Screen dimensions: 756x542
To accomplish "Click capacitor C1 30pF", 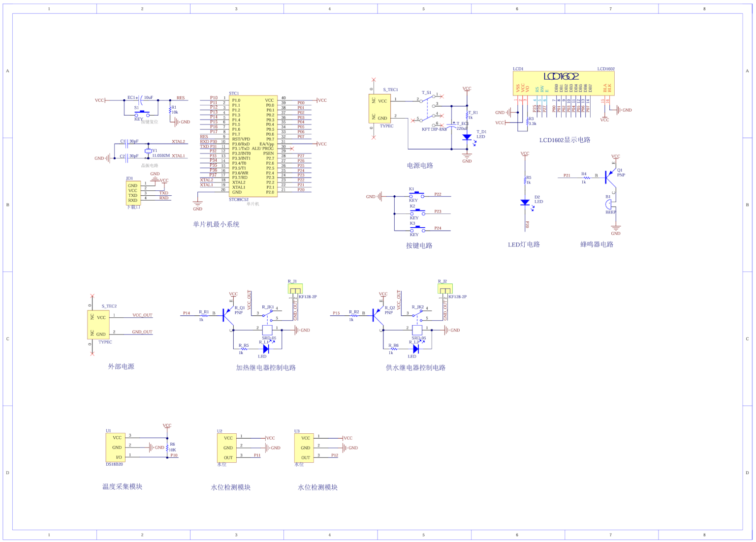I will click(127, 144).
